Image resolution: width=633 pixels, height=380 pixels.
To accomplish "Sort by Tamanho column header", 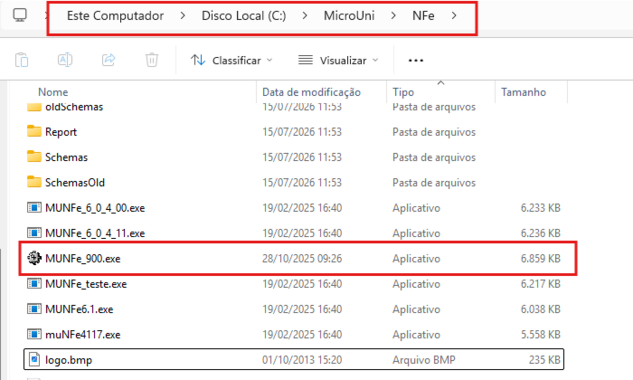I will [524, 92].
